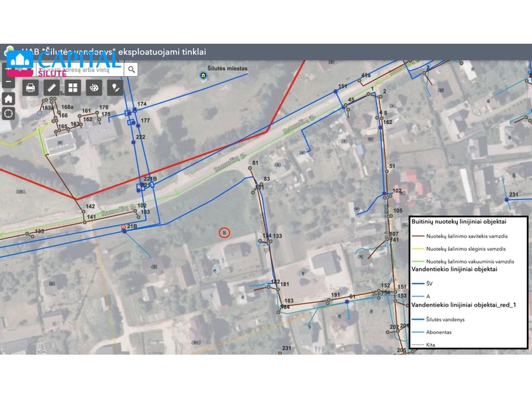Click map node label '135'
Image resolution: width=532 pixels, height=399 pixels.
[x=39, y=231]
